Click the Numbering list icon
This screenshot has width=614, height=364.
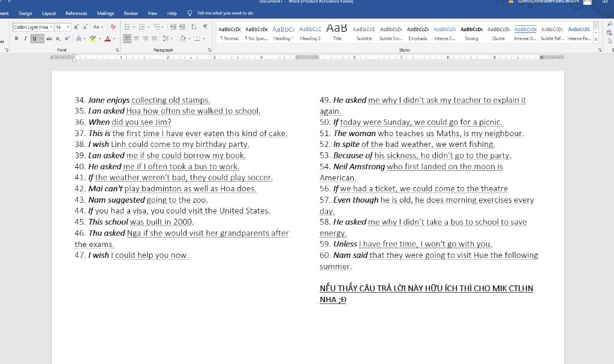[x=142, y=27]
